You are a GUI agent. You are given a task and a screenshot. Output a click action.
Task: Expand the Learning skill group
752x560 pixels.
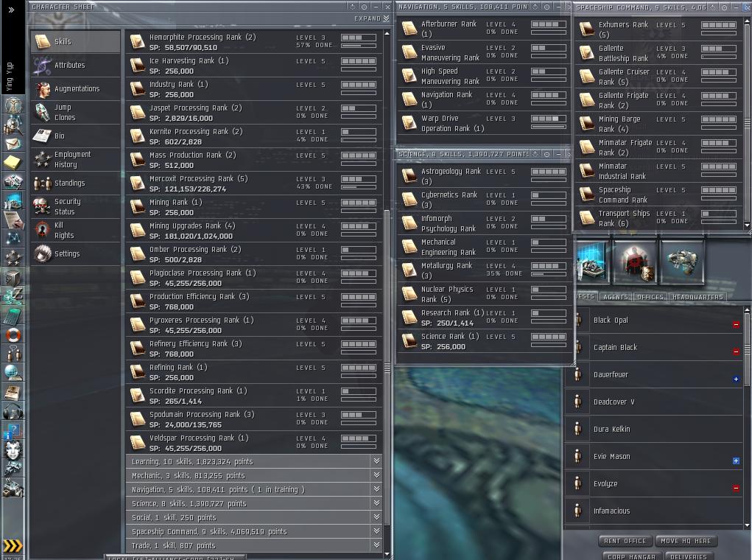click(254, 461)
